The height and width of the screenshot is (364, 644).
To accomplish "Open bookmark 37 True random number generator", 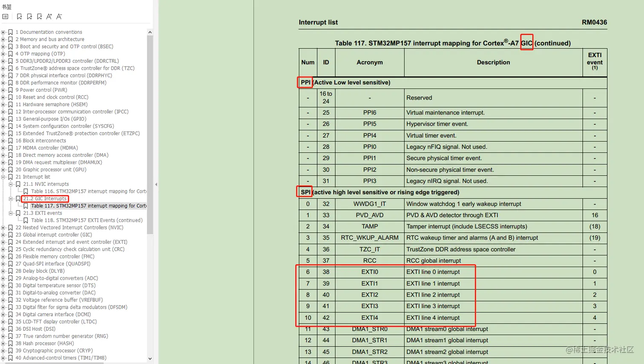I will pos(62,336).
